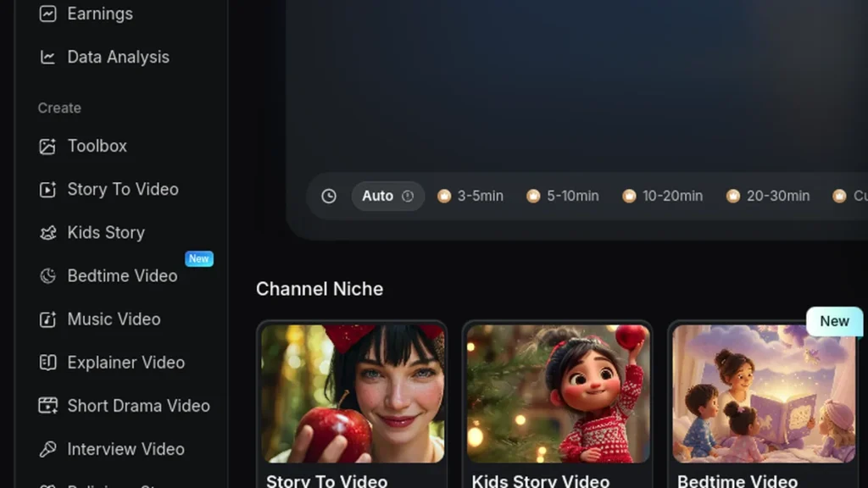This screenshot has height=488, width=868.
Task: Click the Short Drama Video clapper icon
Action: (x=47, y=406)
